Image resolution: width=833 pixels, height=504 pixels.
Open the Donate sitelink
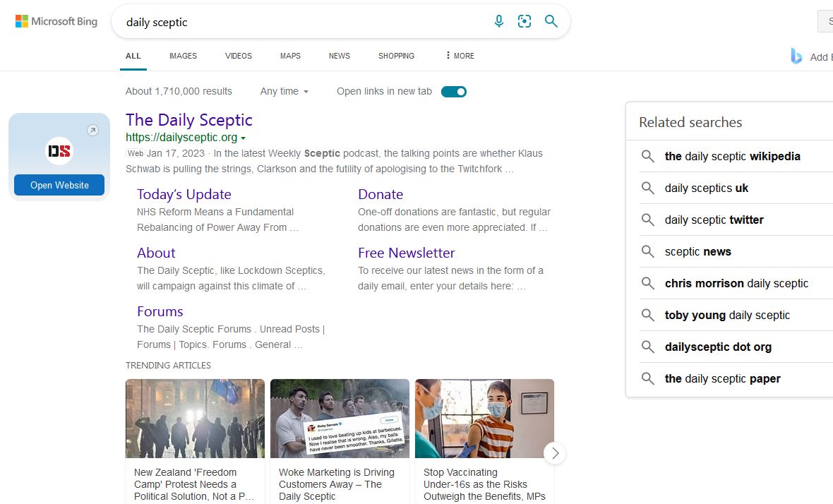[380, 194]
